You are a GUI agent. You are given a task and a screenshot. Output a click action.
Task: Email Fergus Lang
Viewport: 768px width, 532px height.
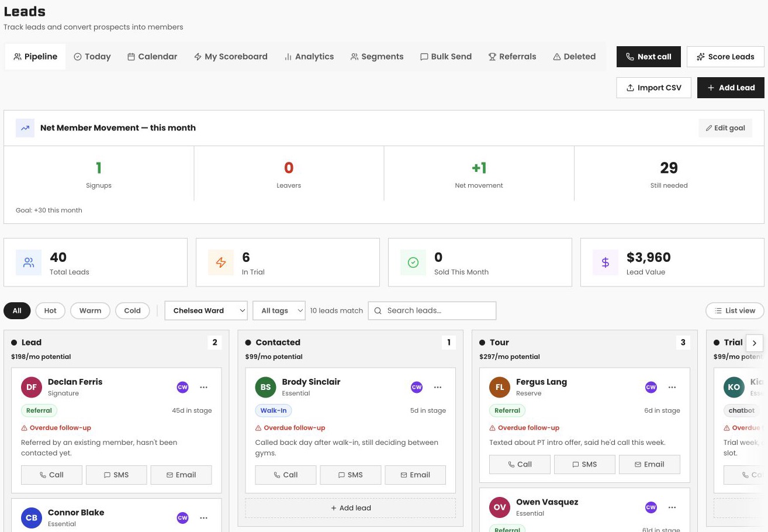coord(649,464)
